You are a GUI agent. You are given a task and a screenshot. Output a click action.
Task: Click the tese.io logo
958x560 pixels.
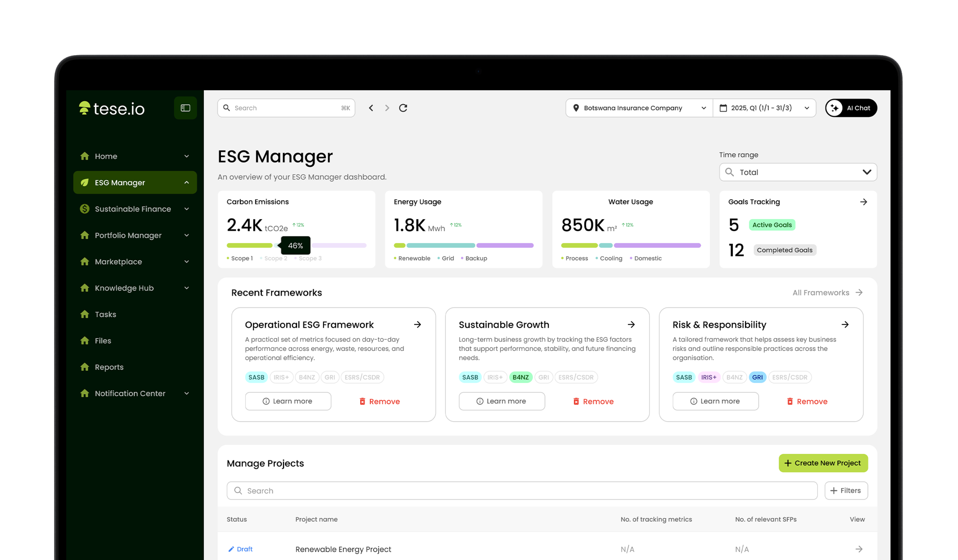(x=112, y=109)
